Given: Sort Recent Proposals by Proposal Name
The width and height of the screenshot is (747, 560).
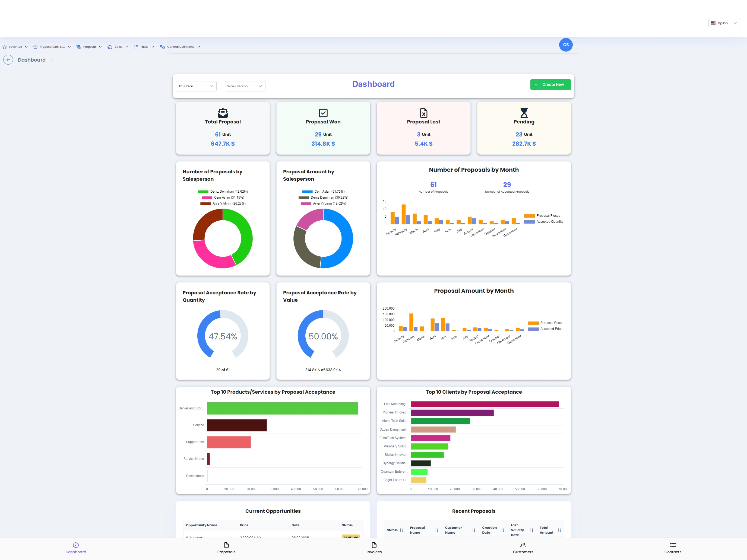Looking at the screenshot, I should [436, 530].
